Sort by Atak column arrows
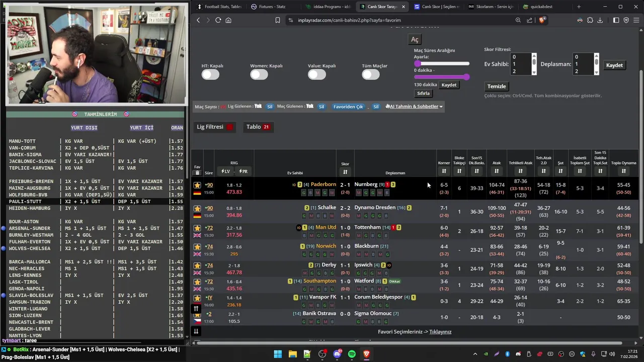Viewport: 644px width, 362px height. click(497, 171)
